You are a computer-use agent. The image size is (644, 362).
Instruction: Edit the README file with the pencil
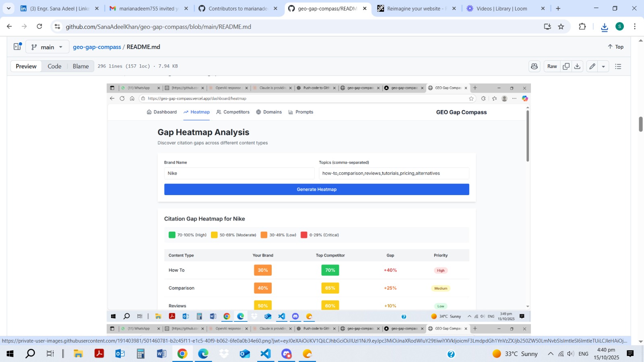592,66
